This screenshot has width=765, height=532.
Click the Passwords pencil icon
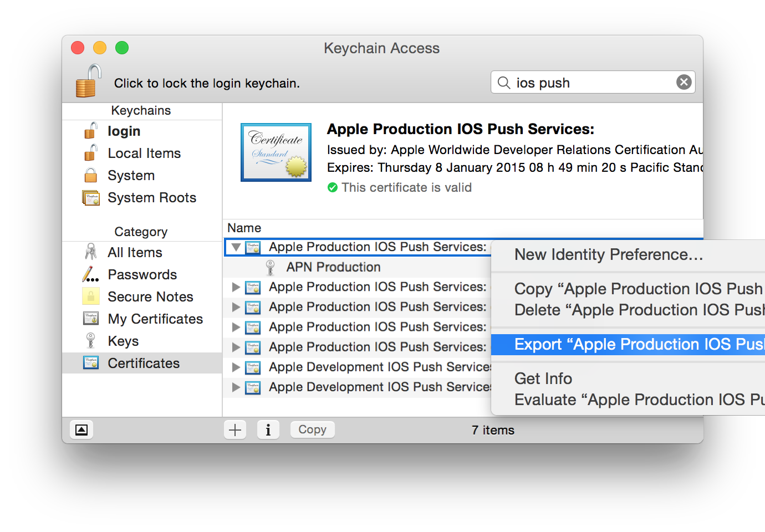click(91, 274)
